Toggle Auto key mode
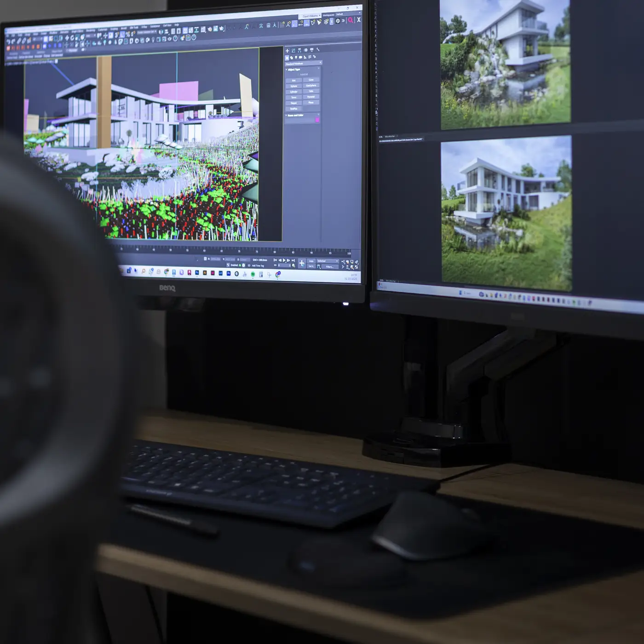 (311, 261)
